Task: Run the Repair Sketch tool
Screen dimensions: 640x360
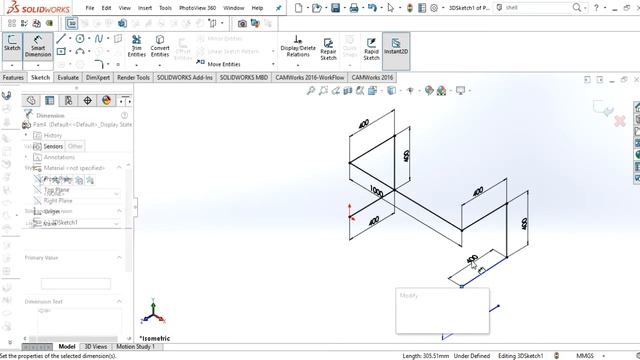Action: pos(328,49)
